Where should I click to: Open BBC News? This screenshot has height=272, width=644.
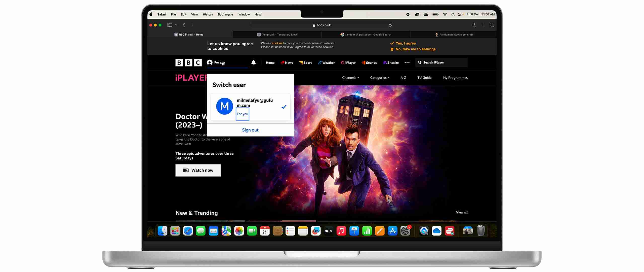[287, 63]
